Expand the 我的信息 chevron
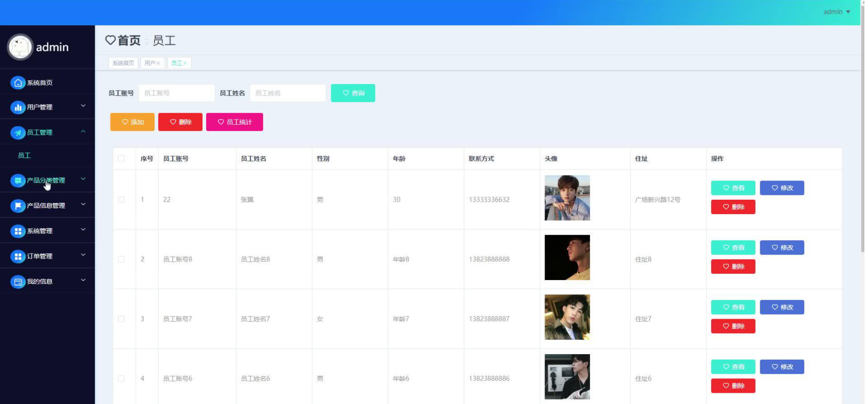868x404 pixels. (x=83, y=280)
